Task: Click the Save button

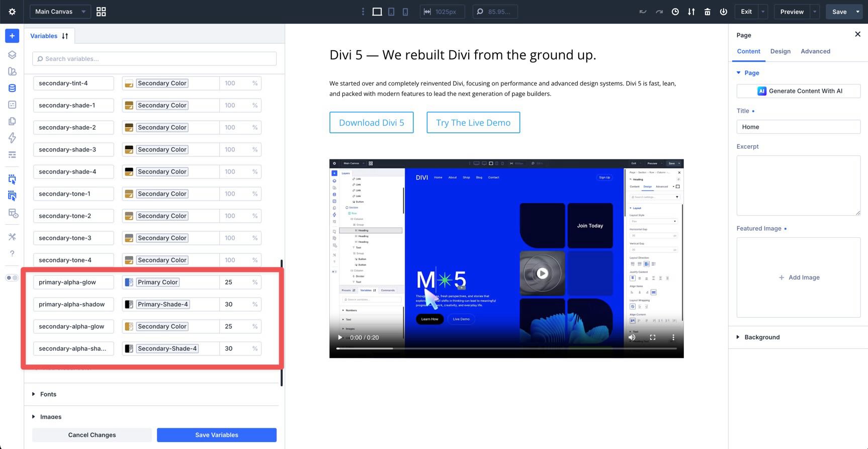Action: click(x=839, y=12)
